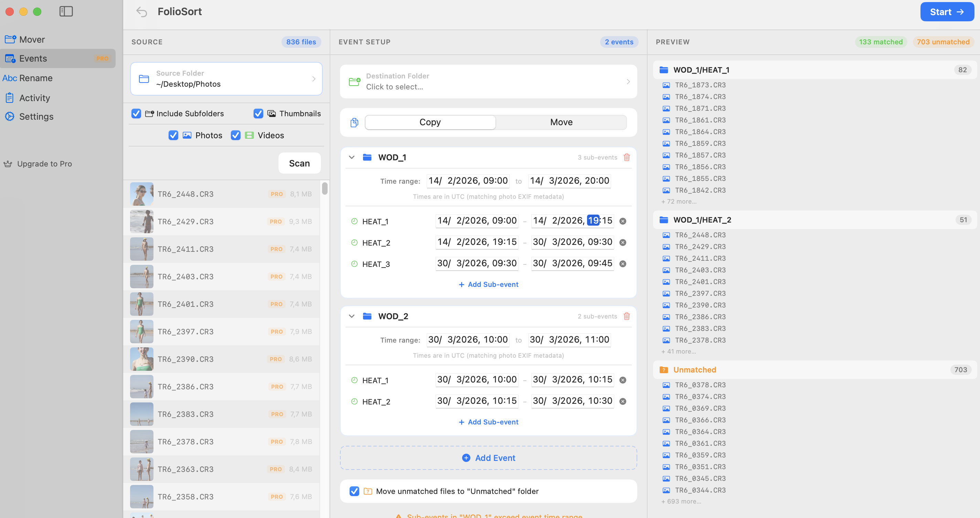Click the TR6_2448.CR3 thumbnail image

tap(141, 194)
